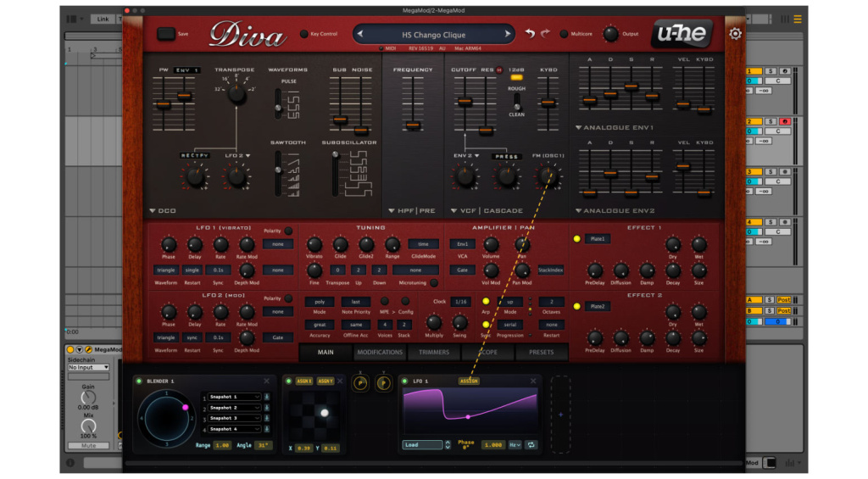868x479 pixels.
Task: Click the Ableton menu lines icon
Action: [x=798, y=19]
